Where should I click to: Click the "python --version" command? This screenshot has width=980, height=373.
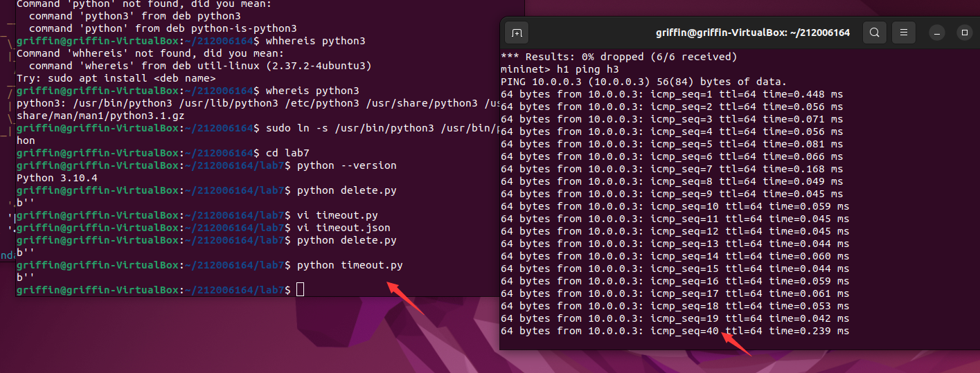click(346, 165)
